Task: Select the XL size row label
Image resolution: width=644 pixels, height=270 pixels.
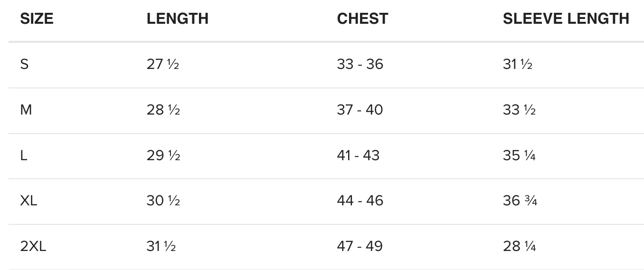Action: (x=28, y=201)
